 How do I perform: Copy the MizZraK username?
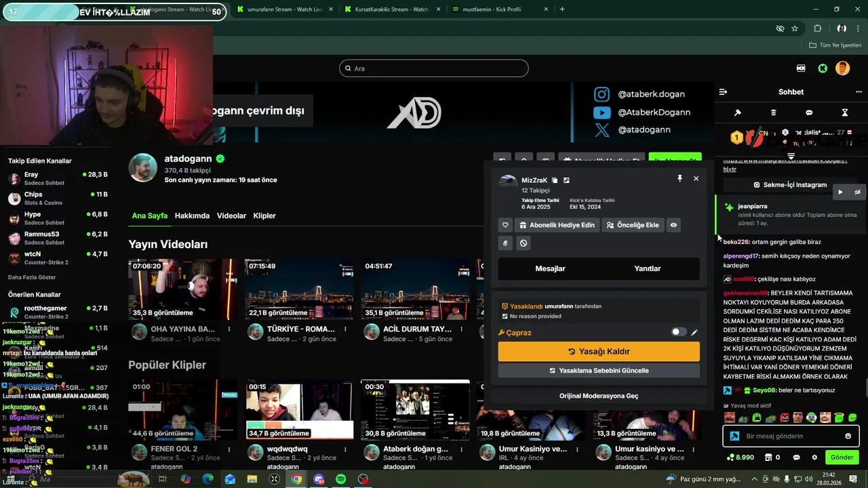(x=555, y=180)
